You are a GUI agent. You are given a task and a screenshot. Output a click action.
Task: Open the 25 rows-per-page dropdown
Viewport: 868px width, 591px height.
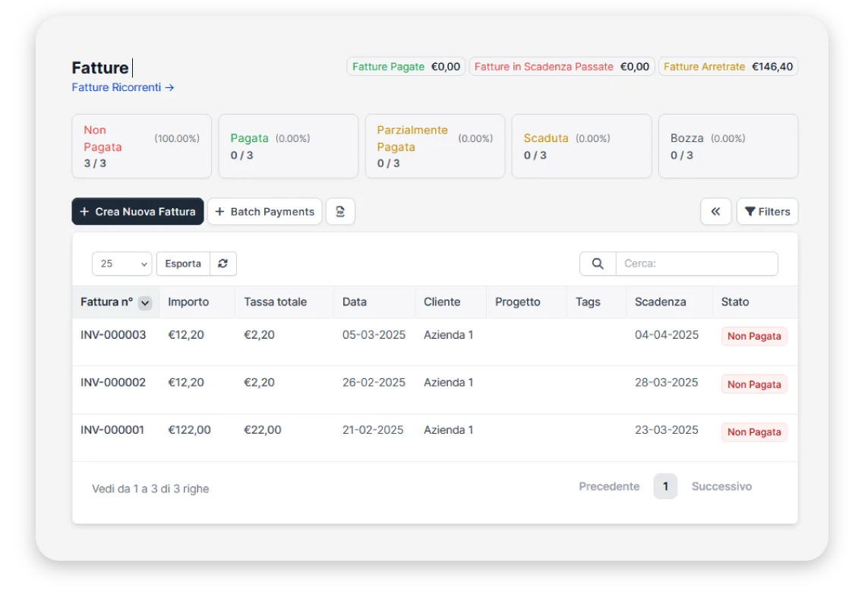[122, 264]
